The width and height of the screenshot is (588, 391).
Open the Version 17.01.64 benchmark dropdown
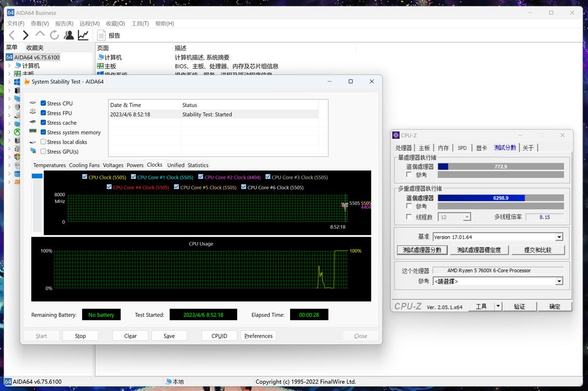click(559, 237)
